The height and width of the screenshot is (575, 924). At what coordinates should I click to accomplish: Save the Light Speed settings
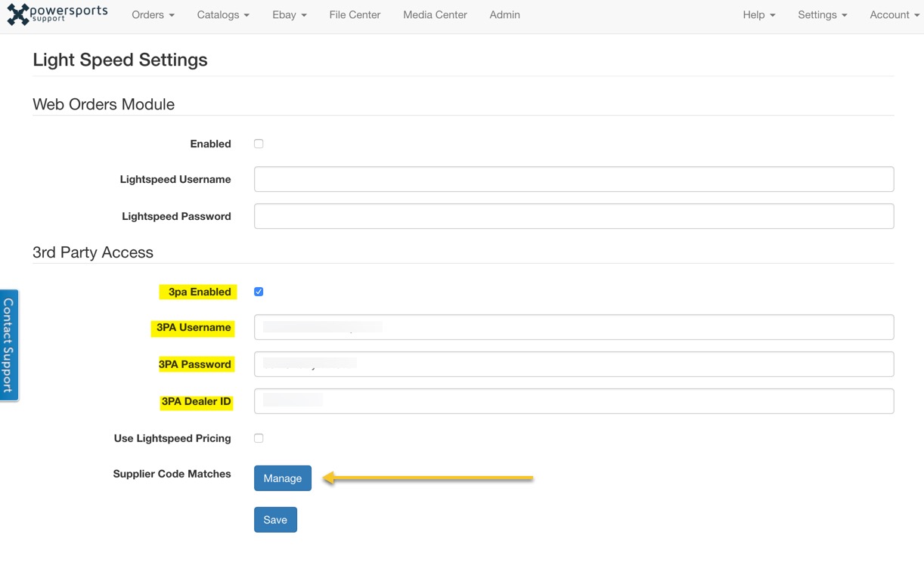coord(275,520)
